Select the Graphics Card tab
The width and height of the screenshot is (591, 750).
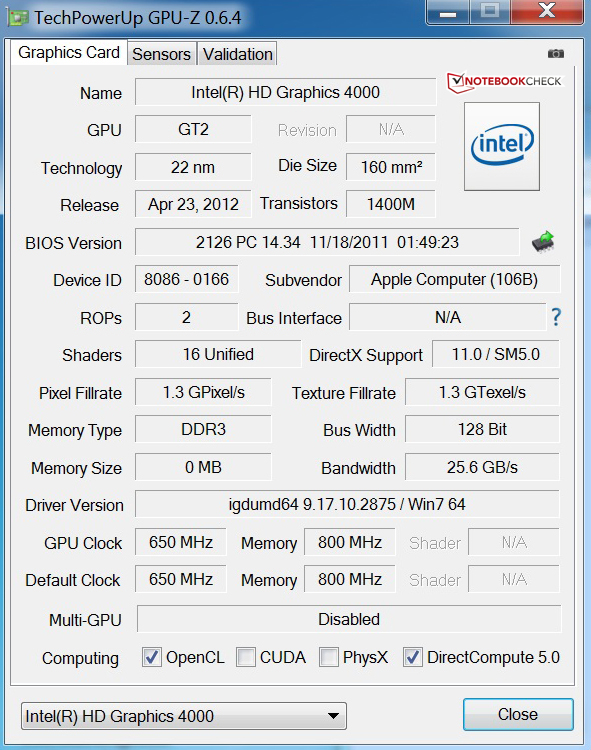pyautogui.click(x=69, y=52)
